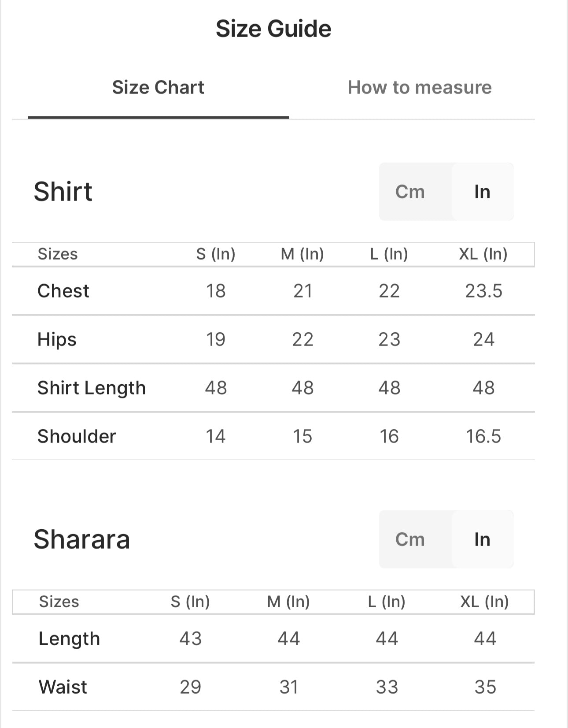Viewport: 568px width, 728px height.
Task: Click Shirt table XL (In) column header
Action: 483,254
